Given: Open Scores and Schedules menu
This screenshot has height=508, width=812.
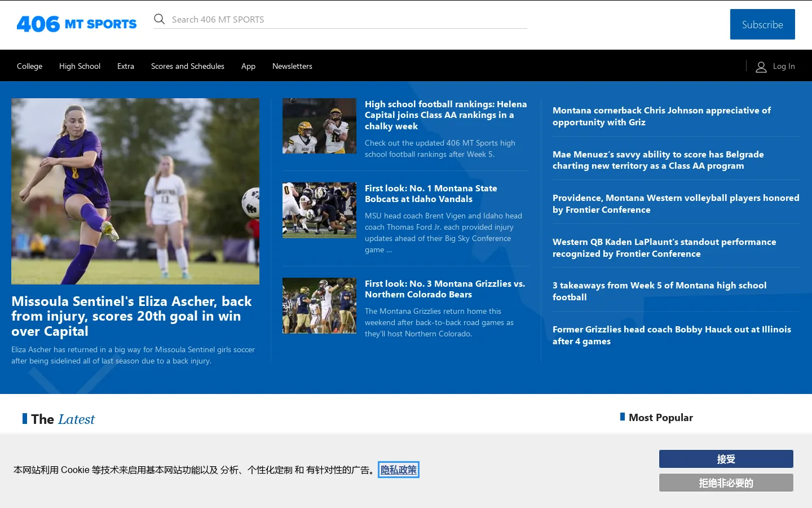Looking at the screenshot, I should pyautogui.click(x=188, y=66).
